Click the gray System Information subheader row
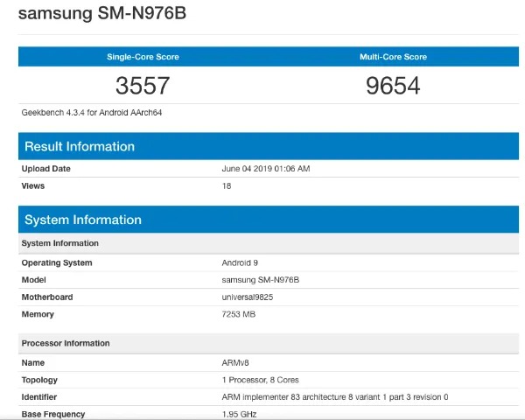Viewport: 525px width, 420px height. click(x=269, y=243)
